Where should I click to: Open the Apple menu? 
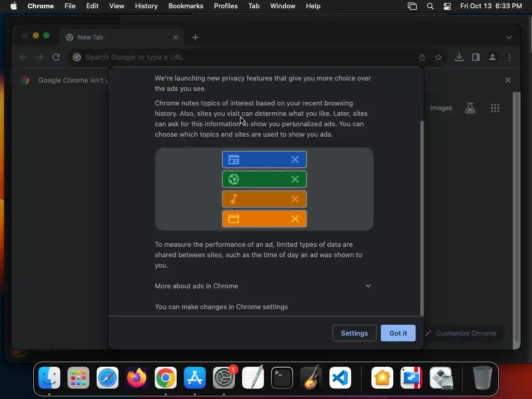coord(14,6)
